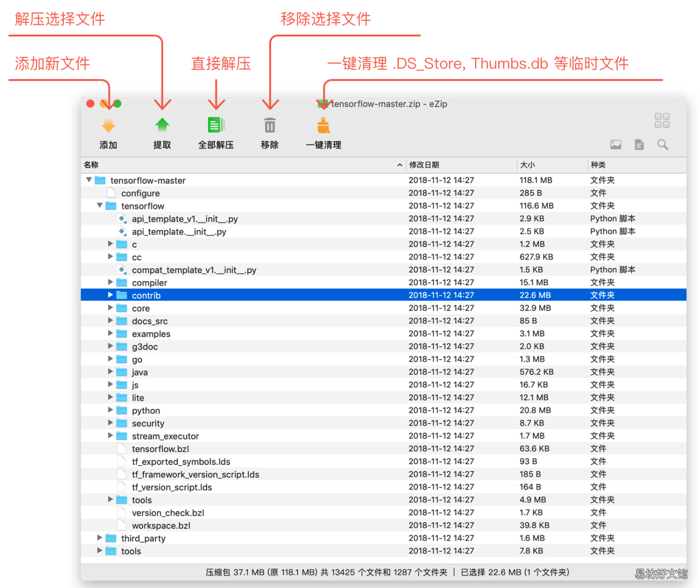
Task: Click the tensorflow-master folder icon
Action: click(x=100, y=180)
